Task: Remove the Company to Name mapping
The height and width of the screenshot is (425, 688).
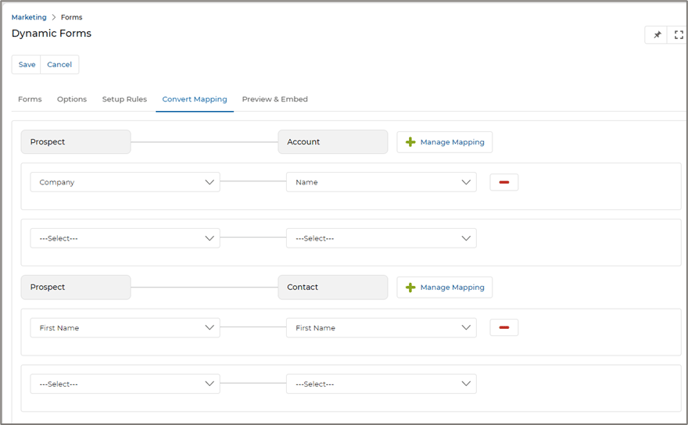Action: (503, 183)
